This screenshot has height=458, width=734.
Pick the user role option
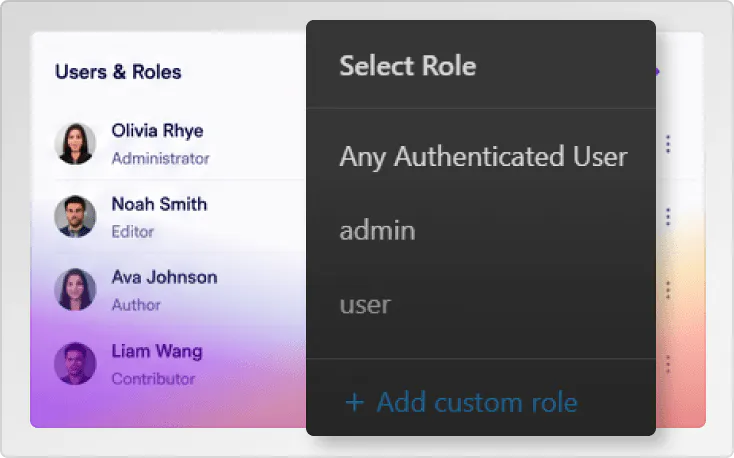pos(365,305)
